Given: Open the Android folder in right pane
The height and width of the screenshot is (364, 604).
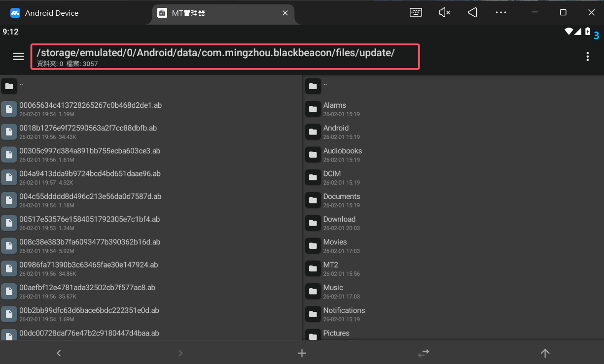Looking at the screenshot, I should [453, 132].
